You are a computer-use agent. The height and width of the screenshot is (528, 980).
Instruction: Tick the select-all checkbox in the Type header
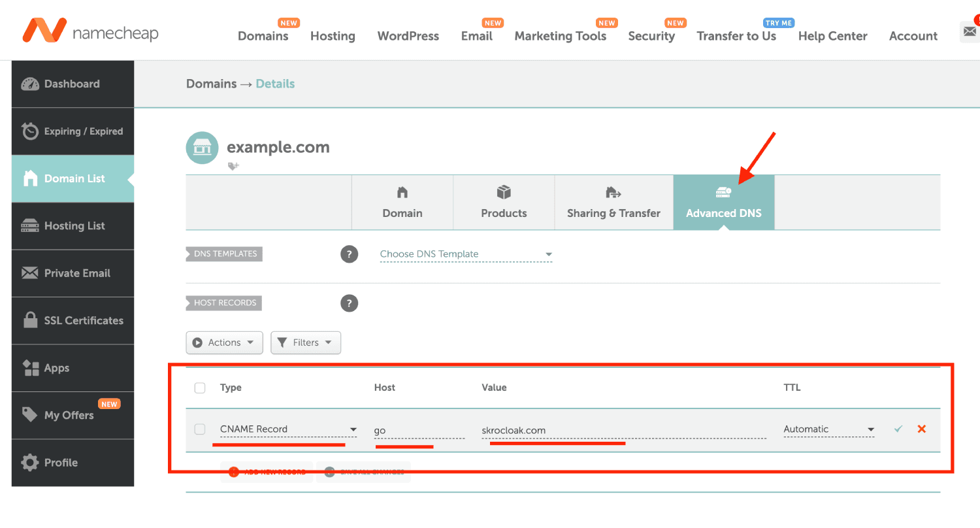[200, 388]
